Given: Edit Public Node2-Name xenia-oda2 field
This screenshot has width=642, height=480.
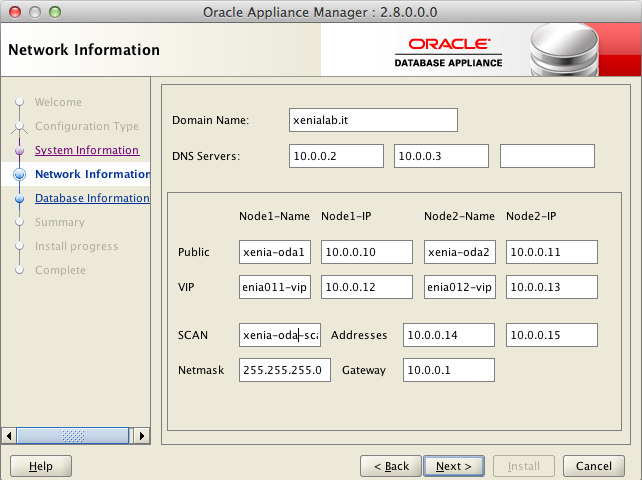Looking at the screenshot, I should pos(460,252).
